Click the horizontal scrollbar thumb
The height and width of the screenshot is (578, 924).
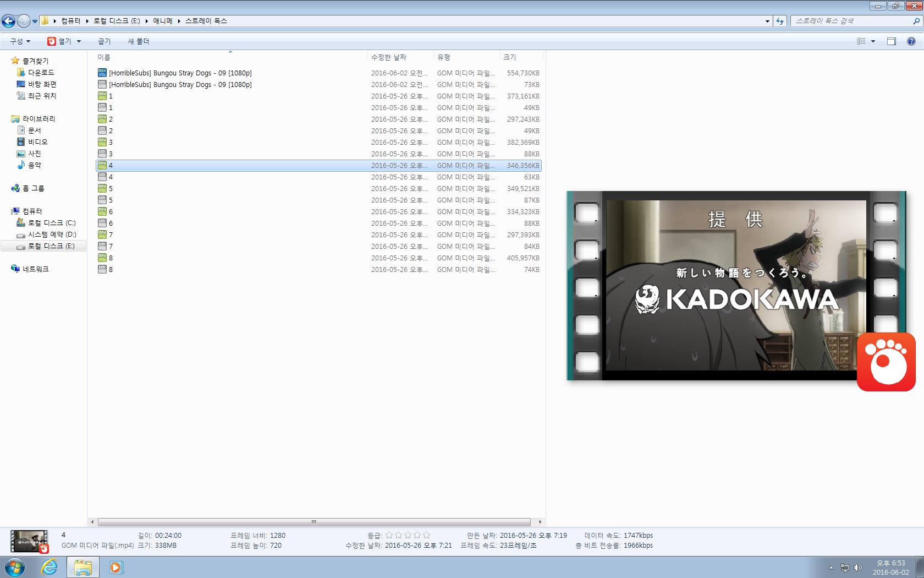[314, 522]
